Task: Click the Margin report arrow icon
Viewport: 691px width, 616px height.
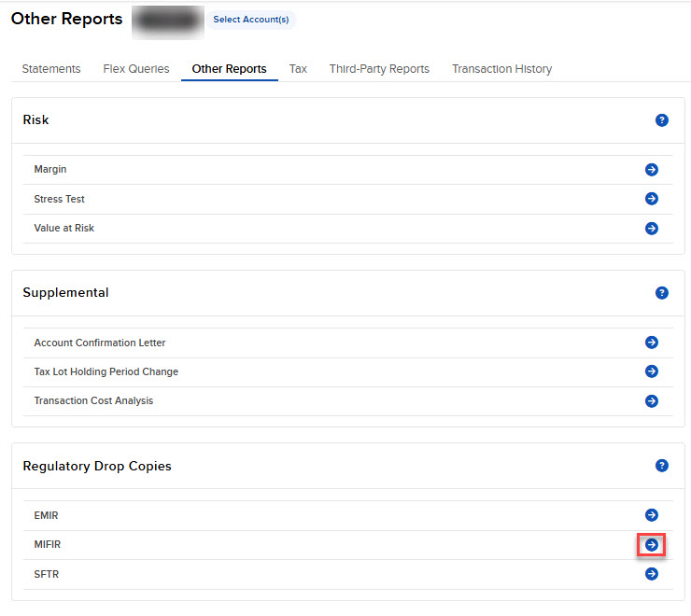Action: [x=651, y=170]
